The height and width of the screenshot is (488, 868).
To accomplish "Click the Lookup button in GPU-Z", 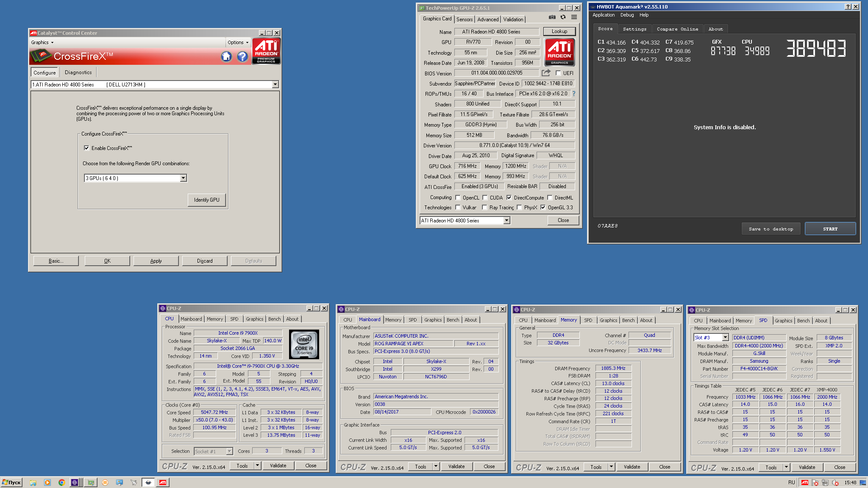I will [559, 31].
